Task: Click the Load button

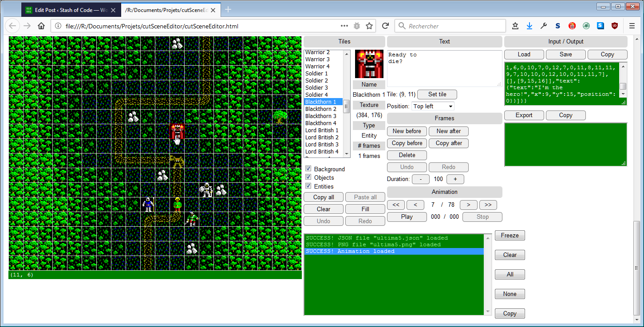Action: (524, 55)
